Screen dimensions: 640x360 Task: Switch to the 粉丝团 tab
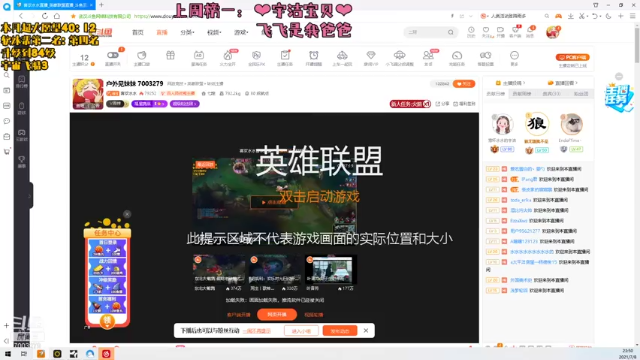(581, 94)
